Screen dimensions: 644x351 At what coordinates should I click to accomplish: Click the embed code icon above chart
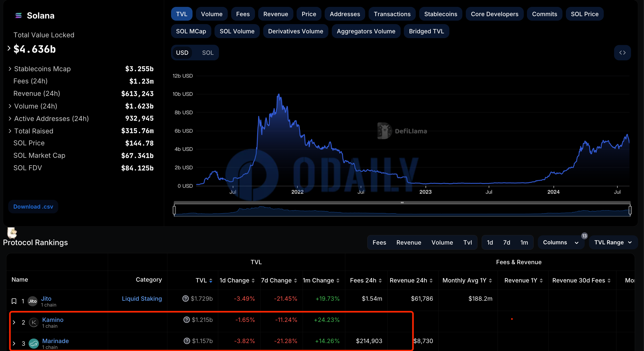tap(622, 53)
